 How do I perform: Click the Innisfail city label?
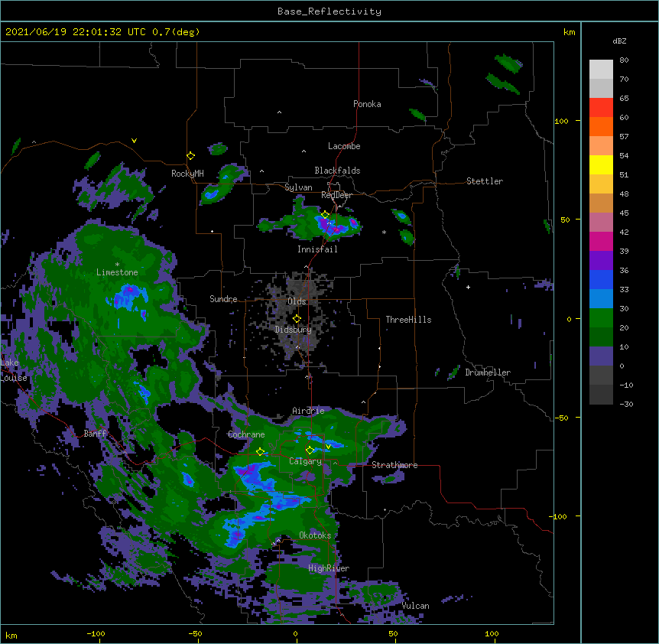(x=317, y=249)
